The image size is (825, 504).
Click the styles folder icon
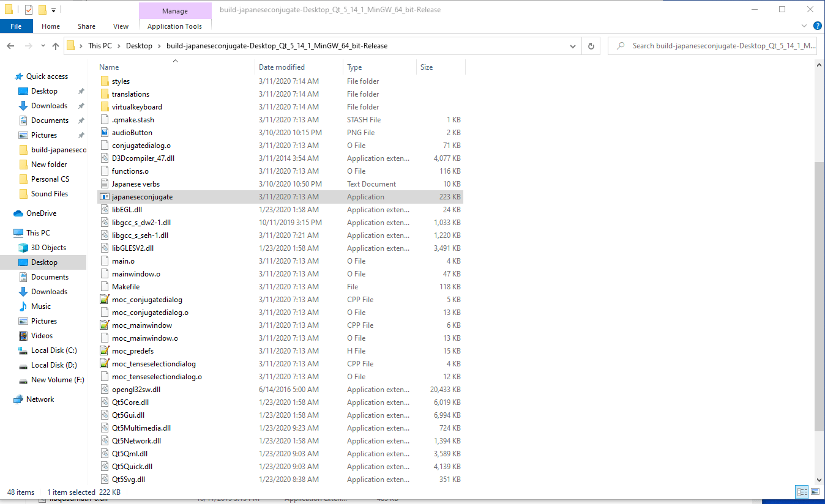pyautogui.click(x=104, y=81)
